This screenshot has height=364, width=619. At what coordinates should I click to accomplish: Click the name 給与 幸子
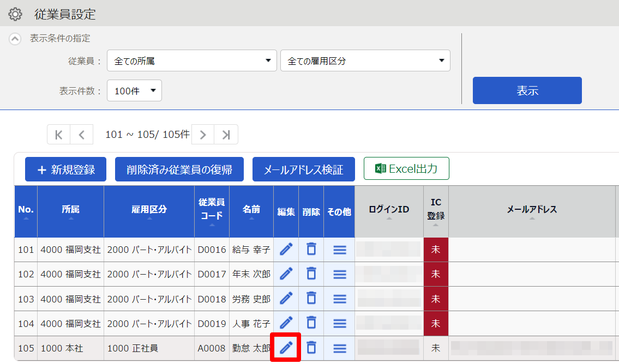pyautogui.click(x=251, y=250)
